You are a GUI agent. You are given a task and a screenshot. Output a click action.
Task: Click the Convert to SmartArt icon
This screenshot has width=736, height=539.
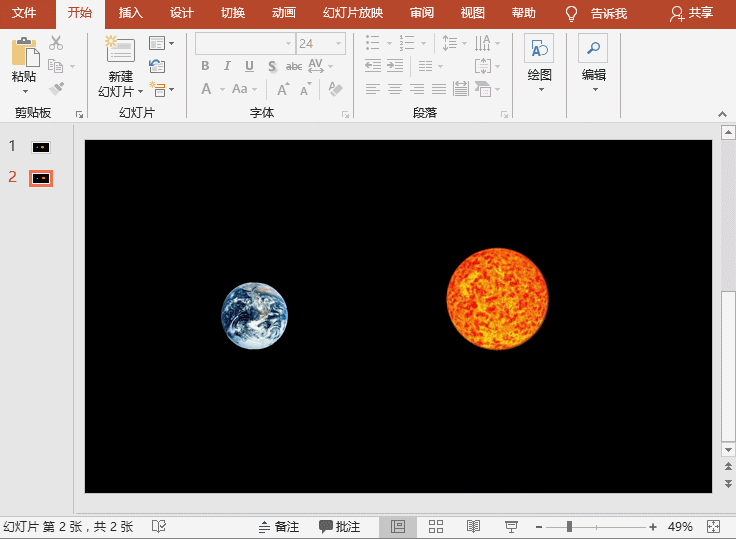483,89
